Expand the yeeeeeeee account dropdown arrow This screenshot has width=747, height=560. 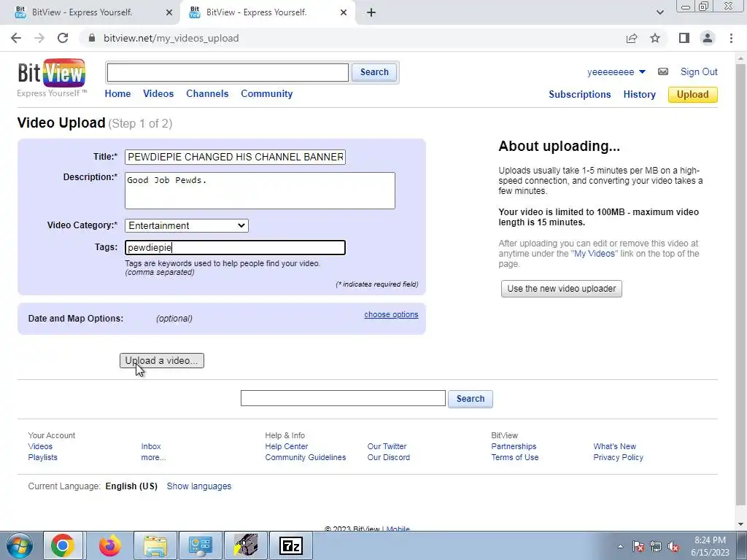click(642, 72)
